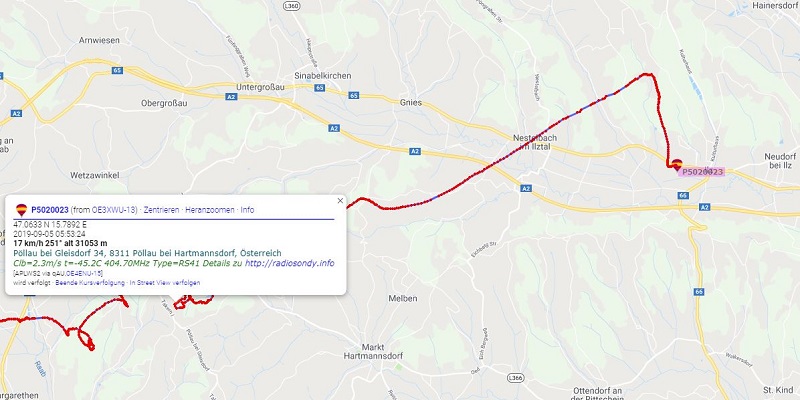800x400 pixels.
Task: Click the route 65 shield near Arnwiesen
Action: [x=117, y=70]
